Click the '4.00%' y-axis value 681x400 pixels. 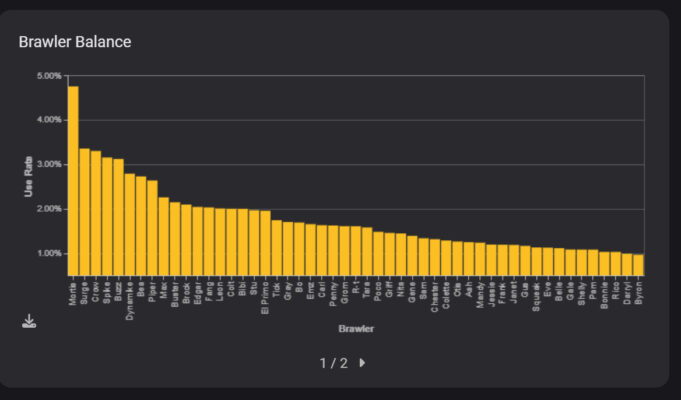pos(49,120)
